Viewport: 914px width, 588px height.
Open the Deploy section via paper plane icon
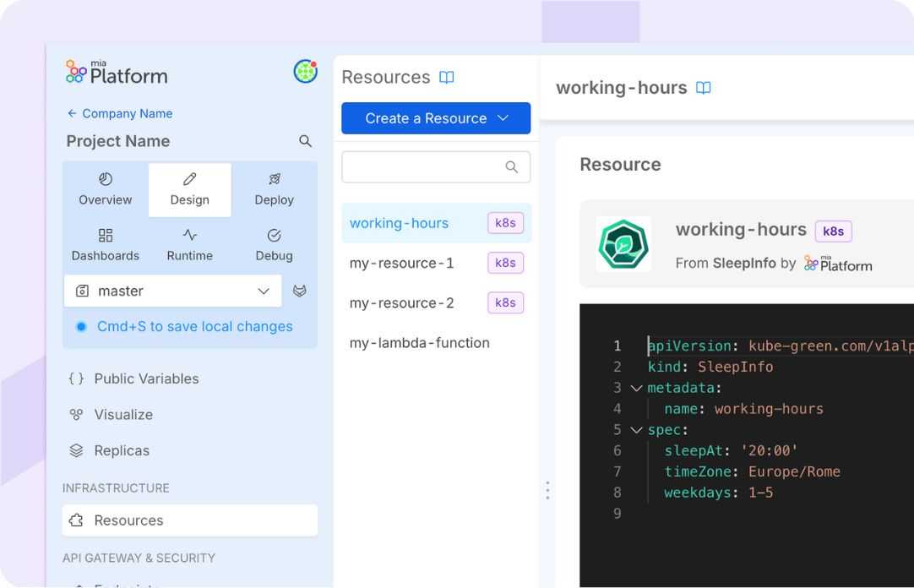click(274, 179)
